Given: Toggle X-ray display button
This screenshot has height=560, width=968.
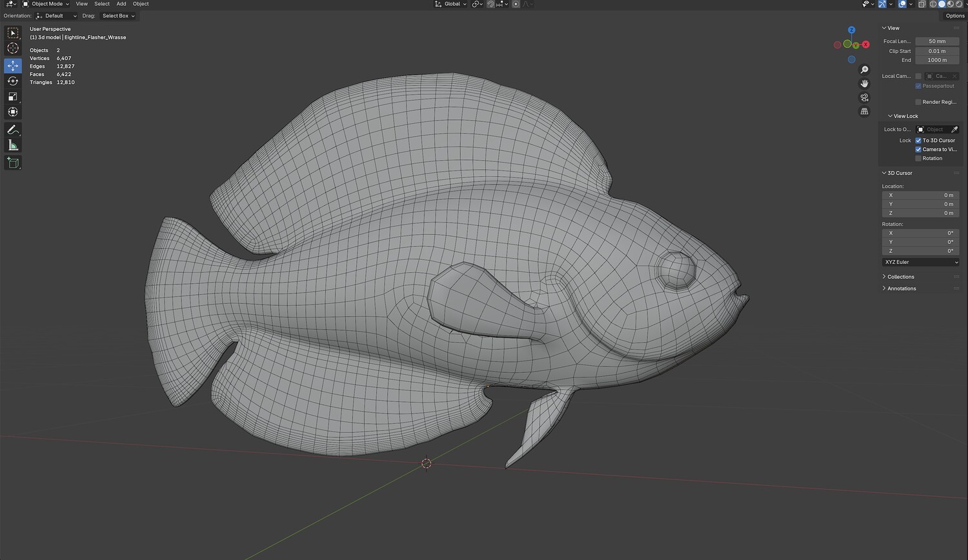Looking at the screenshot, I should tap(922, 4).
